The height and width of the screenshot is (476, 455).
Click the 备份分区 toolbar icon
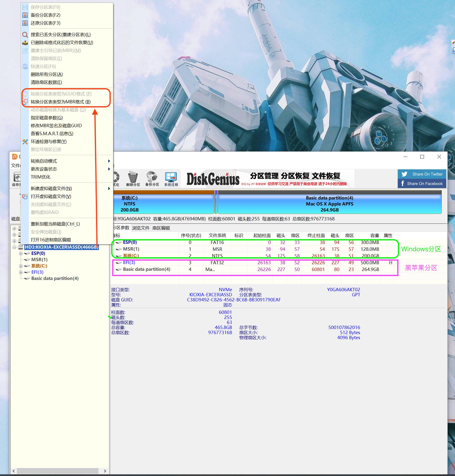152,179
